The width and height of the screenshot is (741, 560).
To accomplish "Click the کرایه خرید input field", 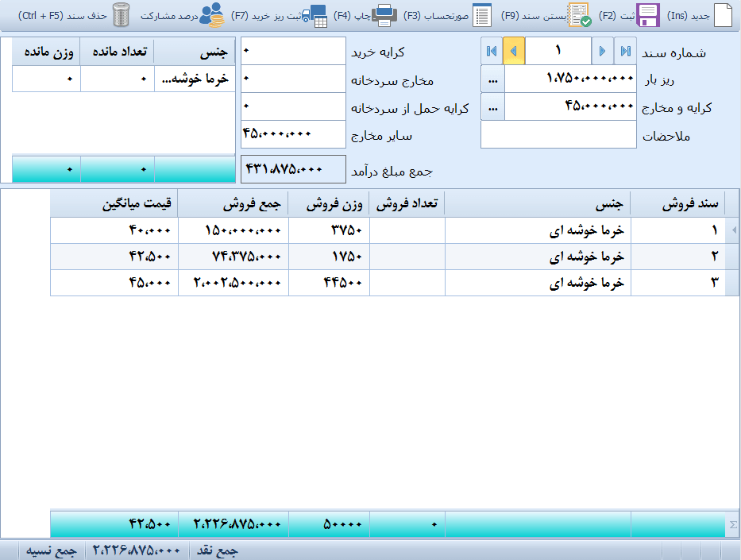I will [x=293, y=51].
